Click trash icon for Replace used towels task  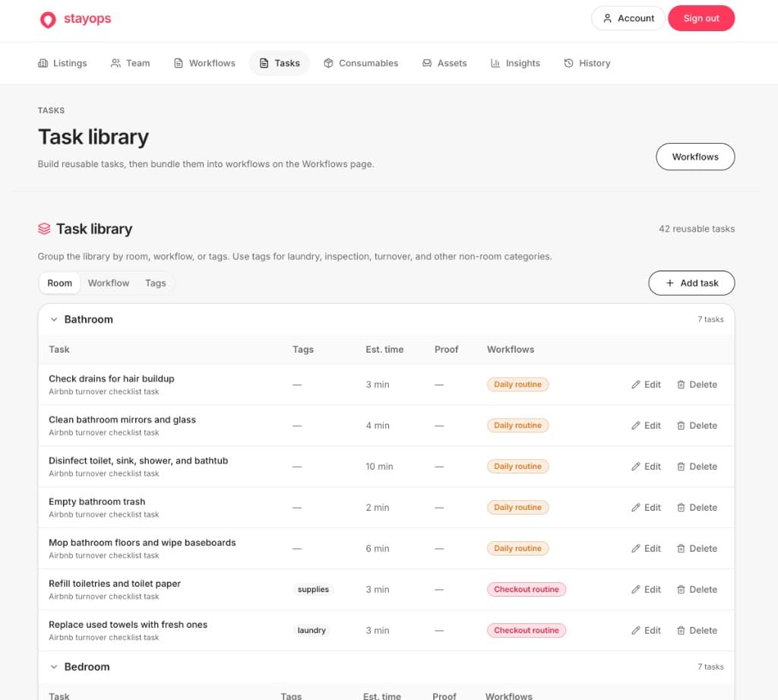coord(681,630)
